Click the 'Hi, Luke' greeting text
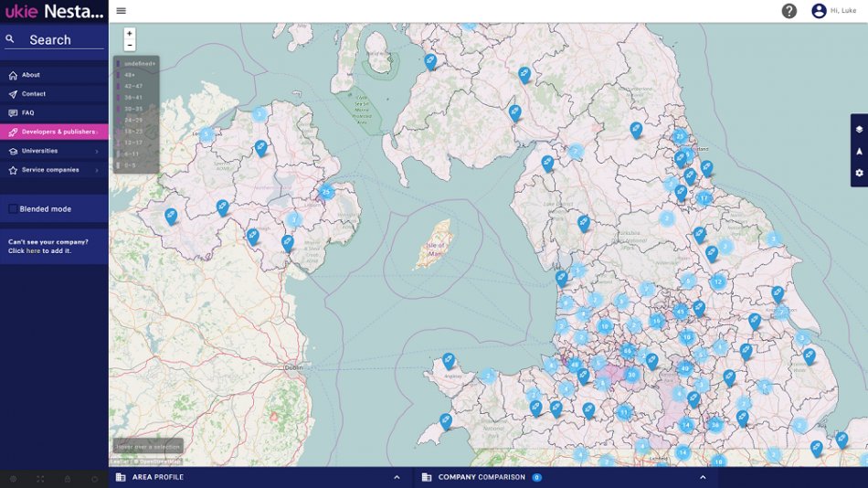The image size is (868, 488). pos(843,11)
